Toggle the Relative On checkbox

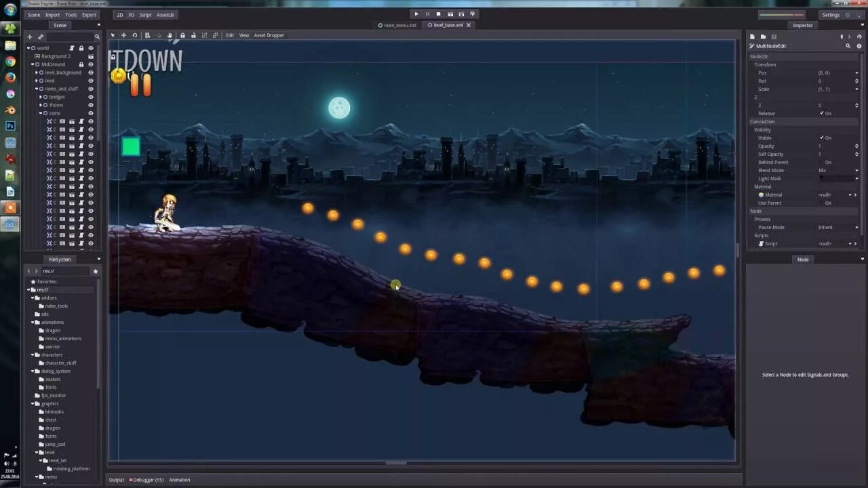click(x=822, y=113)
